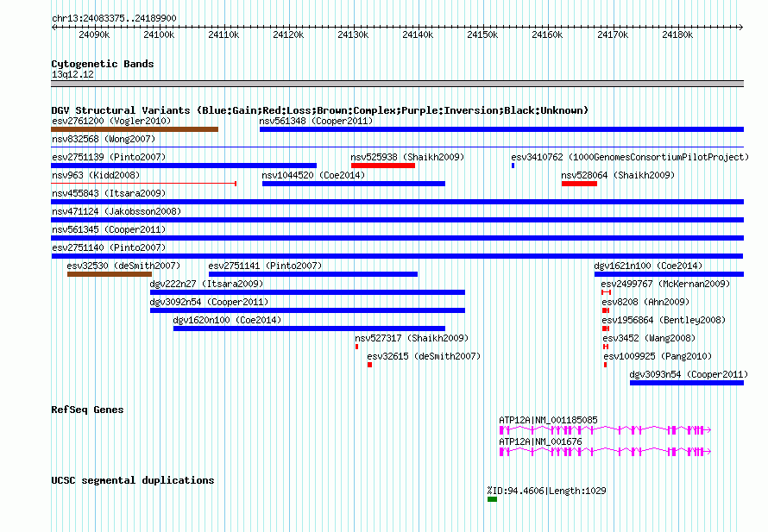Click the small blue esv3410762 gain marker
Image resolution: width=768 pixels, height=532 pixels.
coord(513,166)
